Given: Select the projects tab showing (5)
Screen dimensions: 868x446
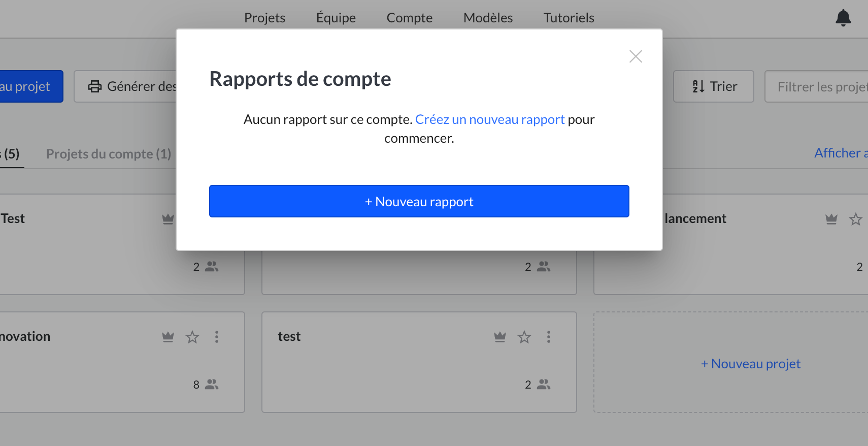Looking at the screenshot, I should (10, 154).
